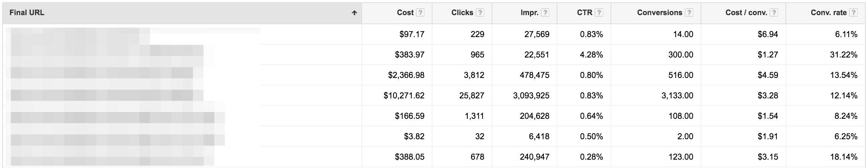Image resolution: width=868 pixels, height=168 pixels.
Task: Click the Cost / conv. help icon
Action: (774, 13)
